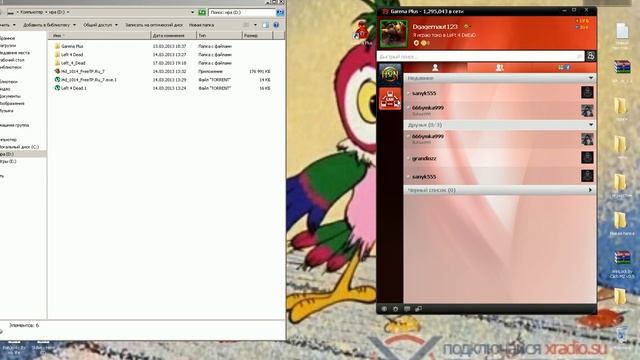Open the Garena shortcut icon on the desktop
Screen dimensions: 640x360
pyautogui.click(x=361, y=33)
